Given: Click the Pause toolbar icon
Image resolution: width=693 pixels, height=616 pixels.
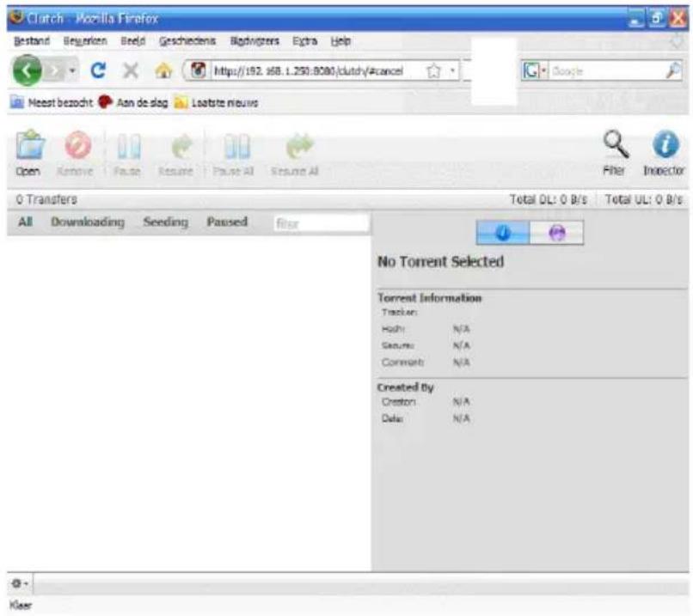Looking at the screenshot, I should coord(129,146).
